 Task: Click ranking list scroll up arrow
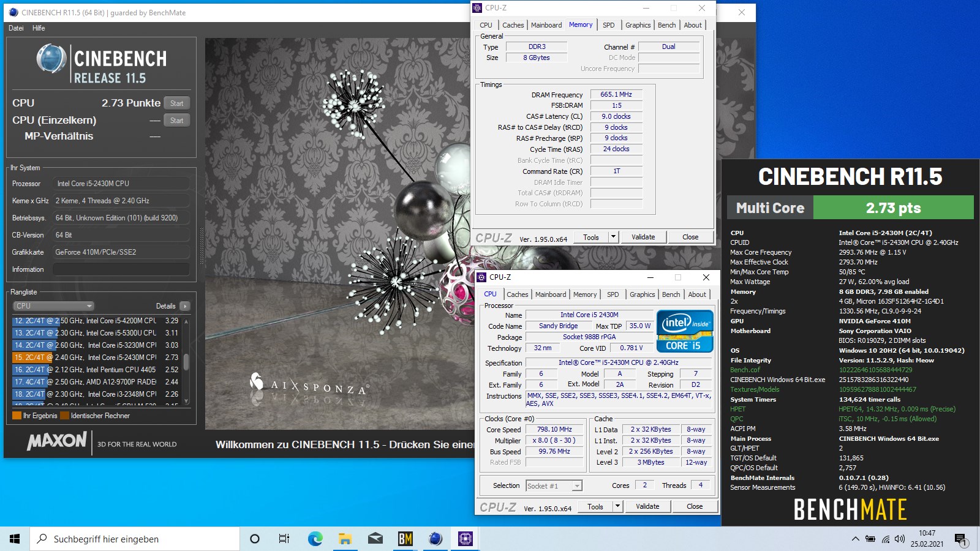[186, 321]
